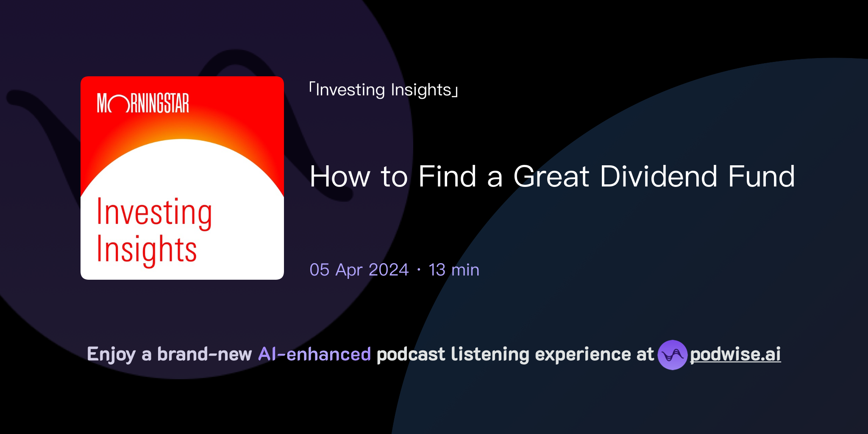Click the 'O' circle in the Morningstar wordmark
The image size is (868, 434).
120,103
